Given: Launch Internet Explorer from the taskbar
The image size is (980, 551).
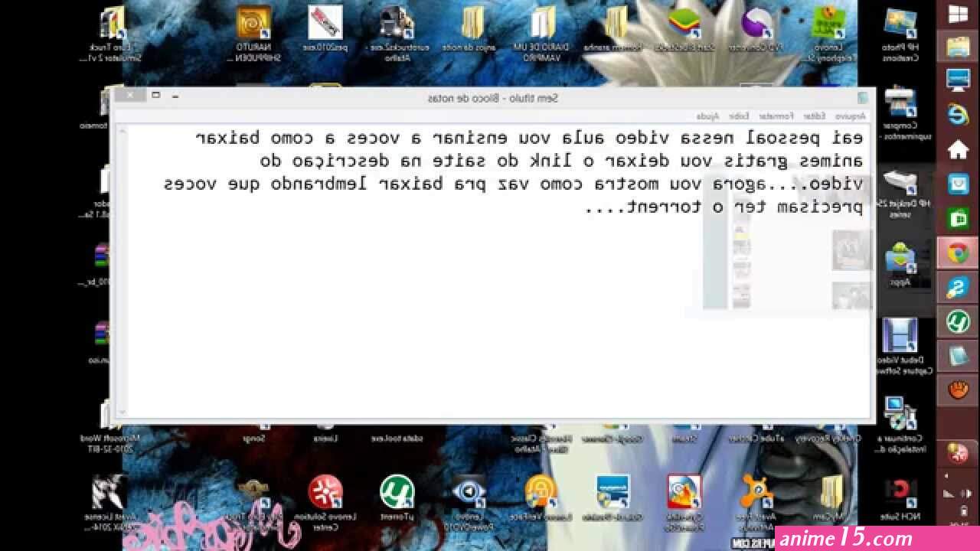Looking at the screenshot, I should point(958,114).
